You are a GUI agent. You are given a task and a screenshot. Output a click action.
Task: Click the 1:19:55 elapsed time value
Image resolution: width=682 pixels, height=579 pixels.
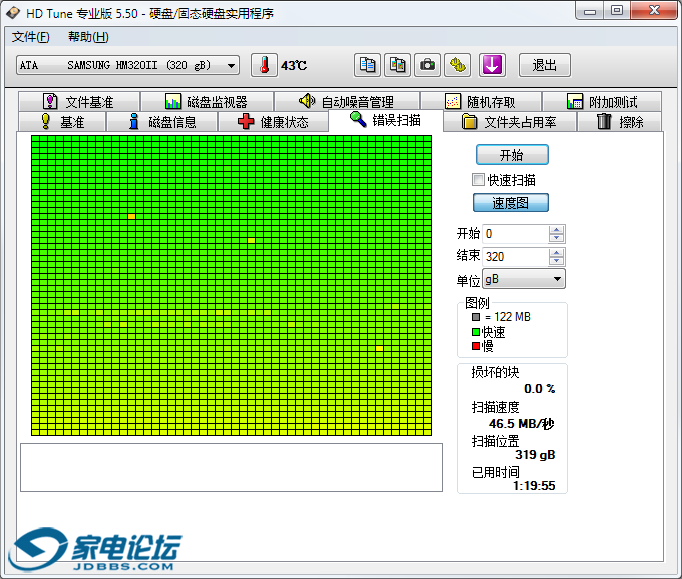pos(534,485)
